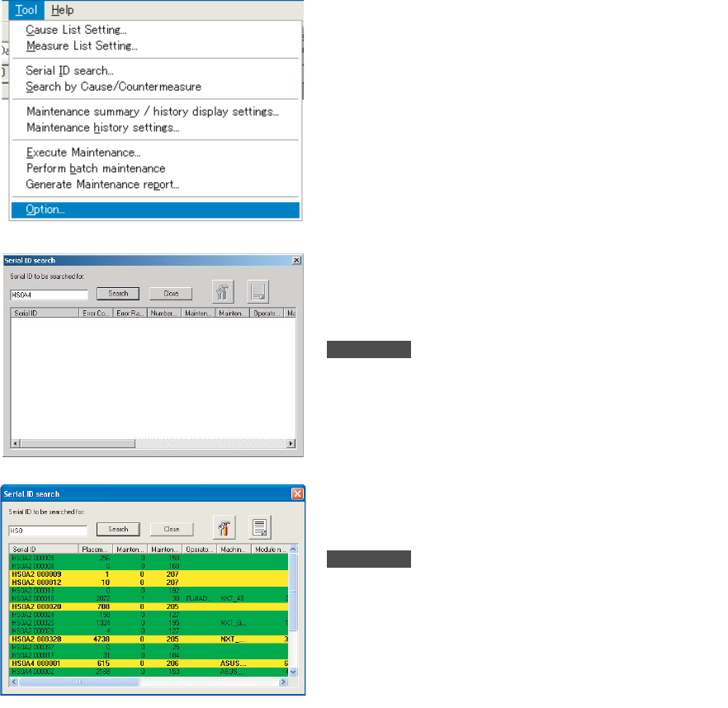
Task: Select row HS0A2 000013
Action: tap(149, 591)
